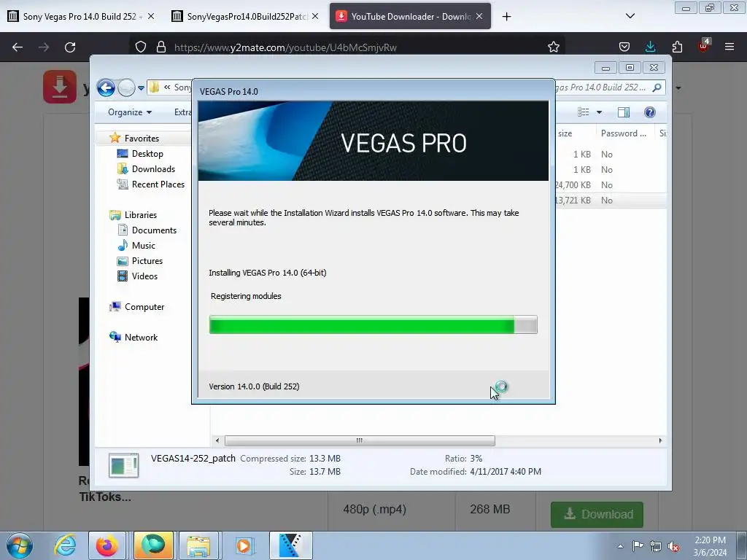This screenshot has width=747, height=560.
Task: Select Network in the navigation pane
Action: [141, 337]
